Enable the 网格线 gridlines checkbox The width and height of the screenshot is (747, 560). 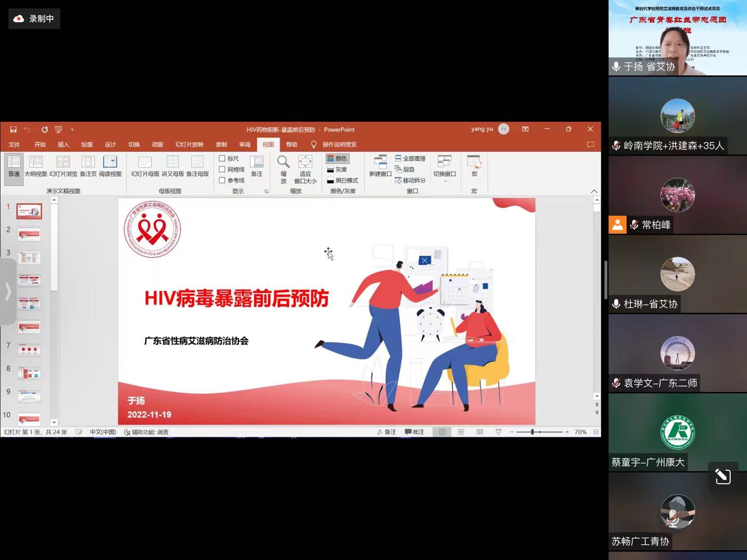222,170
